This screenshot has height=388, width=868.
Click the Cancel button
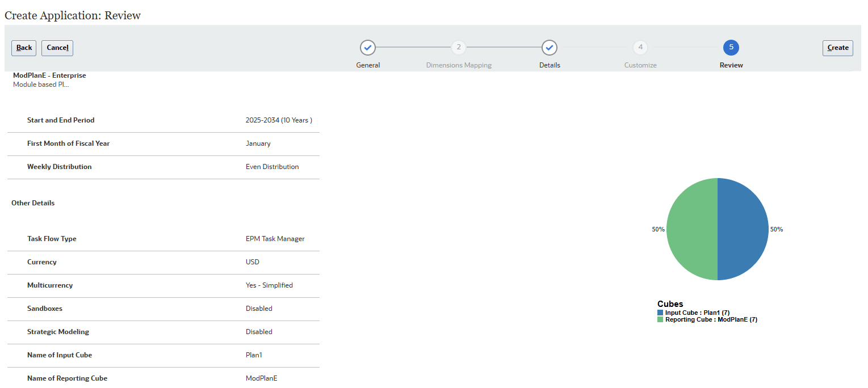[57, 48]
